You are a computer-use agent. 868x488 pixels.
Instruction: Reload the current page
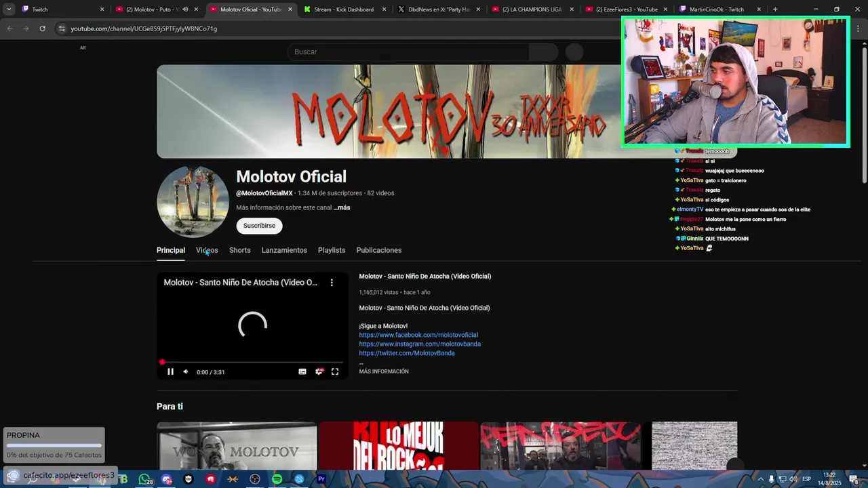pos(42,28)
